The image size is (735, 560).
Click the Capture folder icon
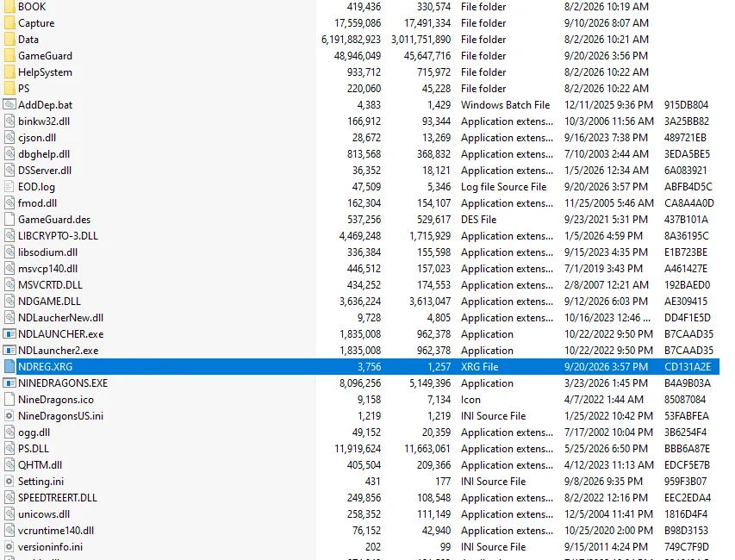coord(9,23)
